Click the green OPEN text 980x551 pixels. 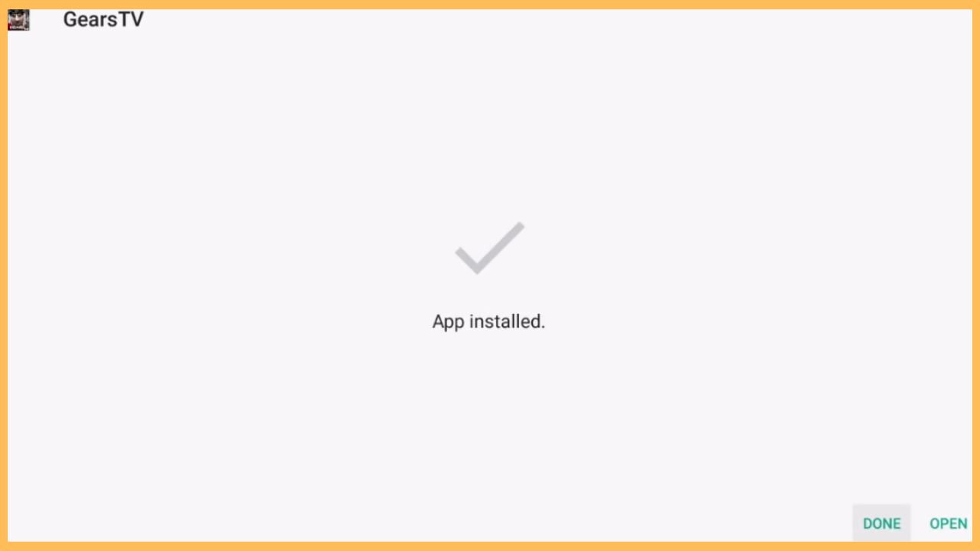[x=948, y=523]
